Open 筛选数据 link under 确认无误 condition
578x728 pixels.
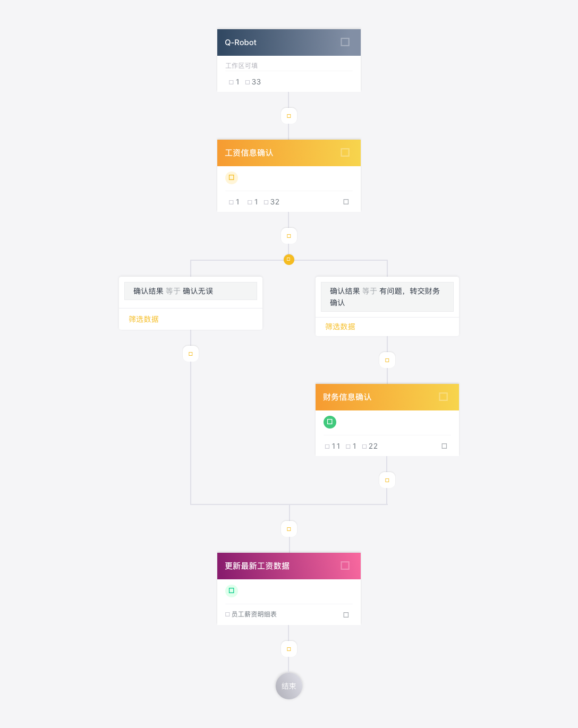(143, 319)
